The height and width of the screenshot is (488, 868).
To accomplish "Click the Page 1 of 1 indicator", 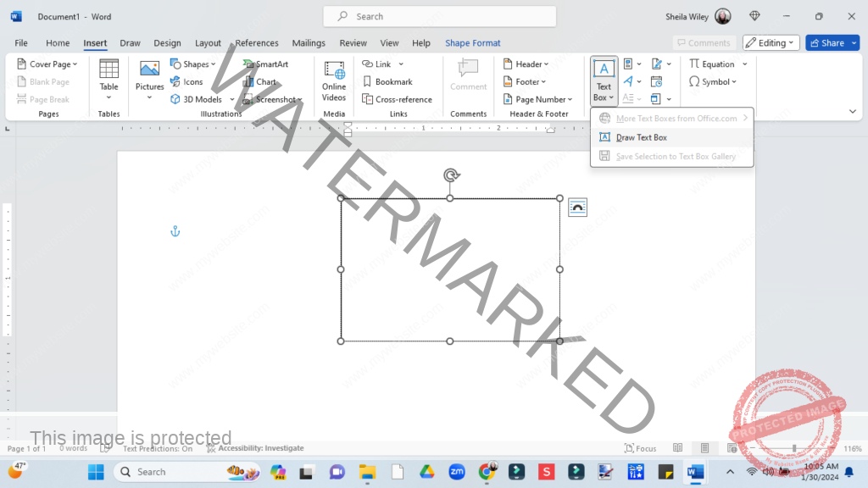I will [x=26, y=448].
